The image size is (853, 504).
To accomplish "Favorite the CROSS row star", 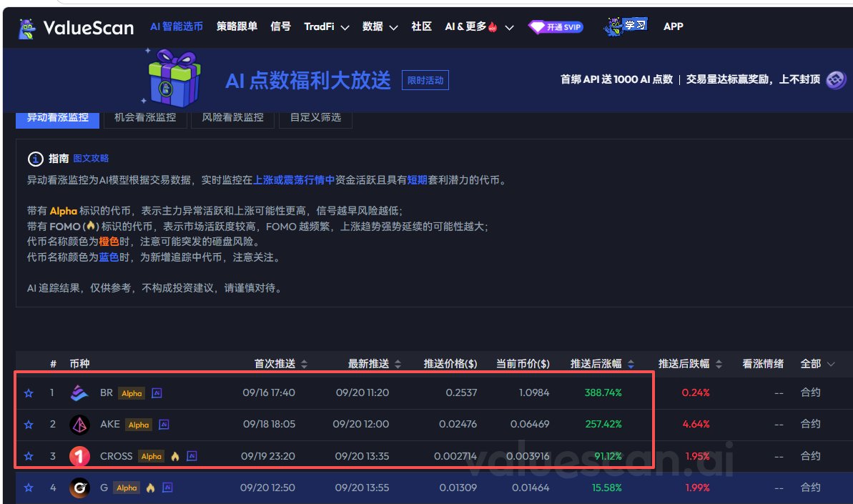I will (x=29, y=456).
